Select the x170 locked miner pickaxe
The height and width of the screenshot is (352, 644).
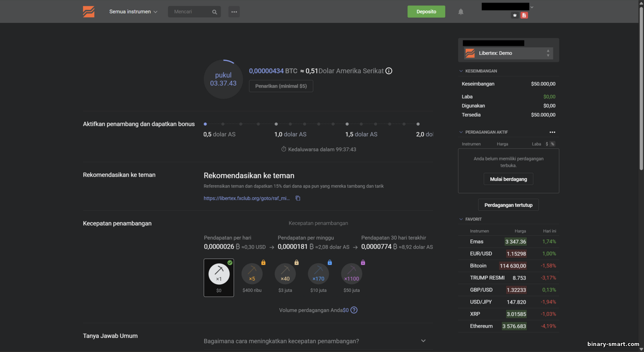(318, 274)
